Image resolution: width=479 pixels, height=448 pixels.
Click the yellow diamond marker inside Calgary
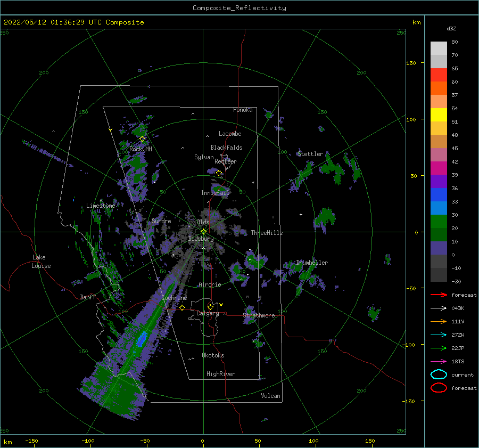click(210, 307)
